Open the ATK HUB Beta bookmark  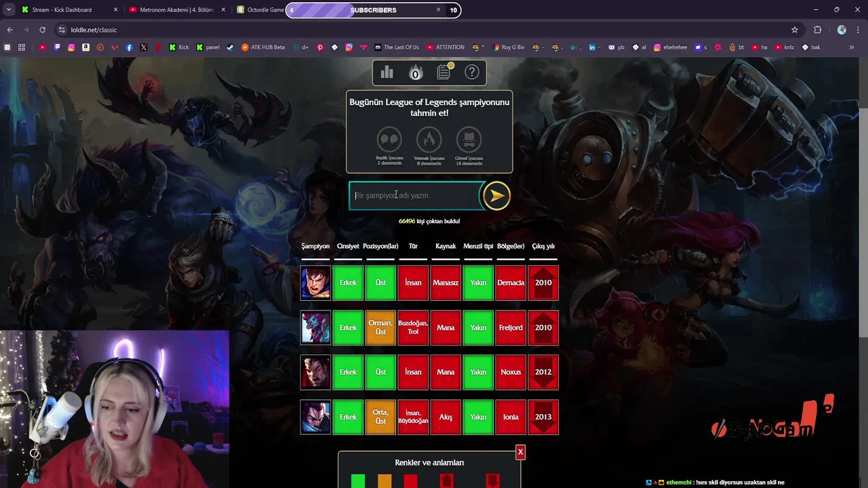tap(263, 47)
